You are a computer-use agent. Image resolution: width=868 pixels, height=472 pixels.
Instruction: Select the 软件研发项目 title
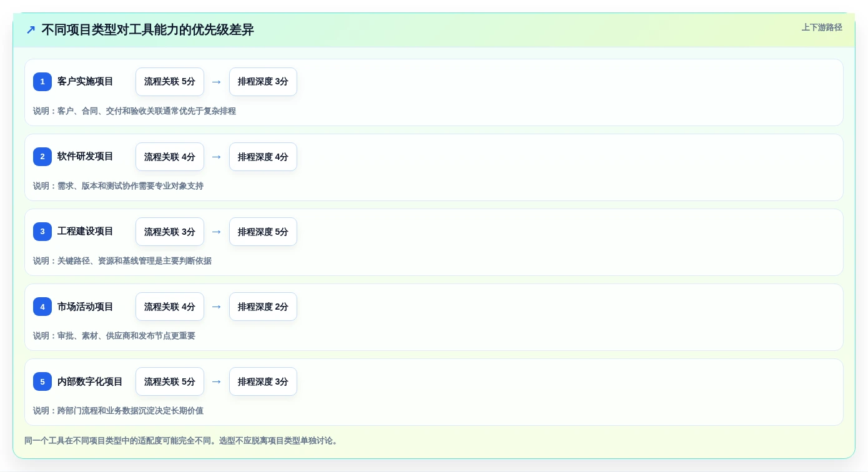click(86, 157)
